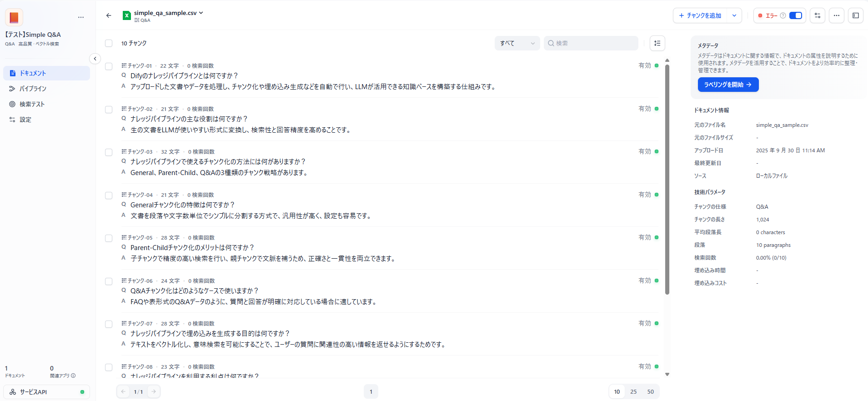The width and height of the screenshot is (868, 401).
Task: Toggle the chunk list display mode icon
Action: [x=657, y=43]
